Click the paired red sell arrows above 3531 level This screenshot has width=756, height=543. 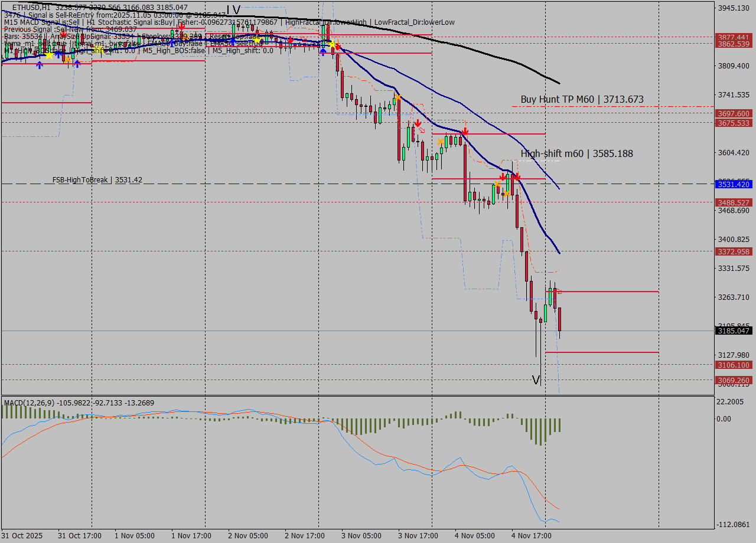coord(510,176)
